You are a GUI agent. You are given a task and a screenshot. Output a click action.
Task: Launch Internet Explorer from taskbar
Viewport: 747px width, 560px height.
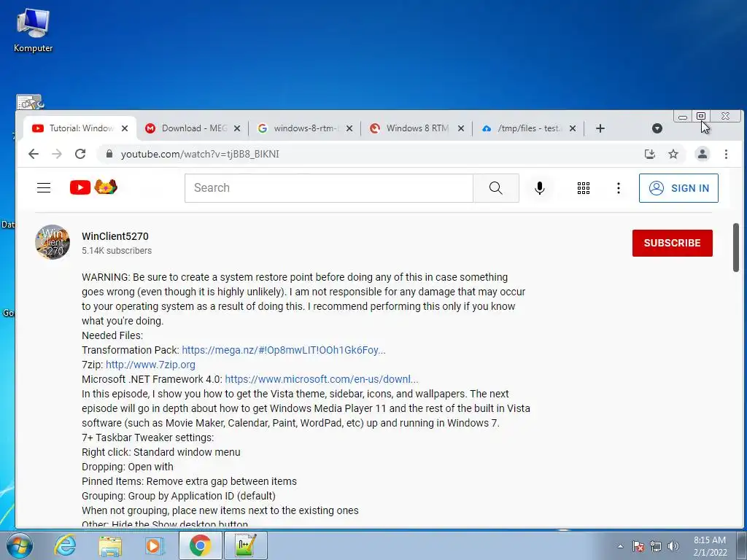click(x=65, y=545)
